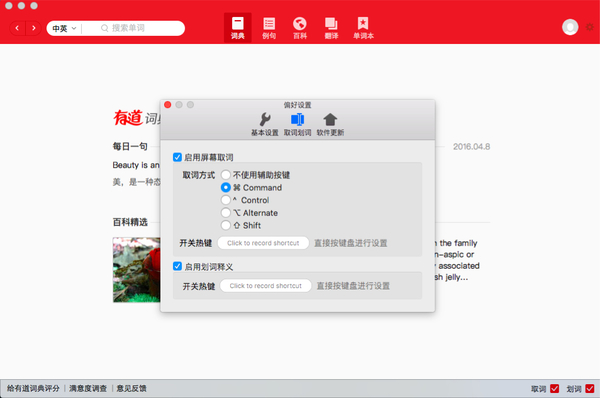Select the Command radio option
This screenshot has width=600, height=398.
point(226,188)
